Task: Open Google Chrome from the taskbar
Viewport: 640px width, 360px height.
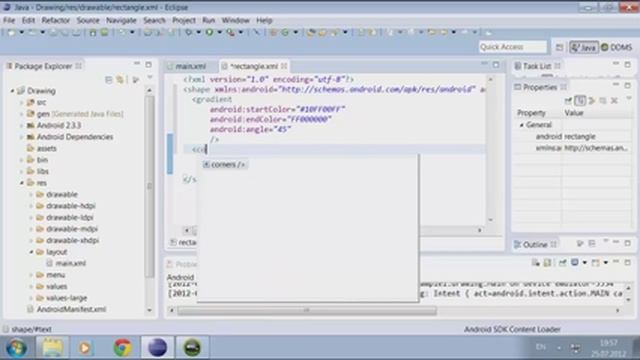Action: click(122, 348)
